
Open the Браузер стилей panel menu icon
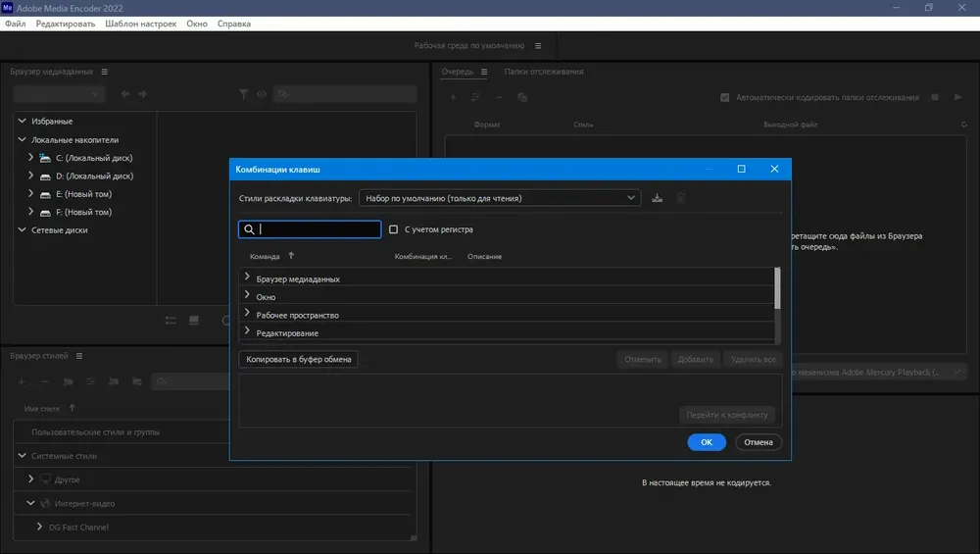pyautogui.click(x=79, y=356)
